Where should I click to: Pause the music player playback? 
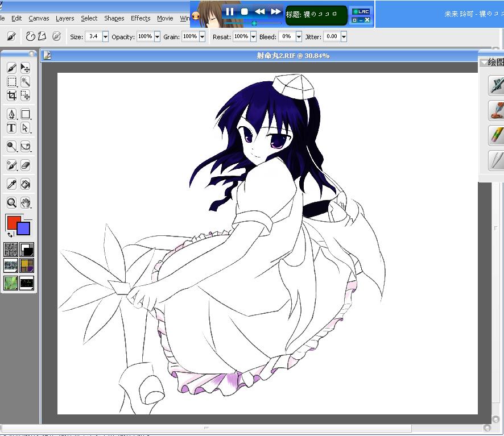[229, 12]
